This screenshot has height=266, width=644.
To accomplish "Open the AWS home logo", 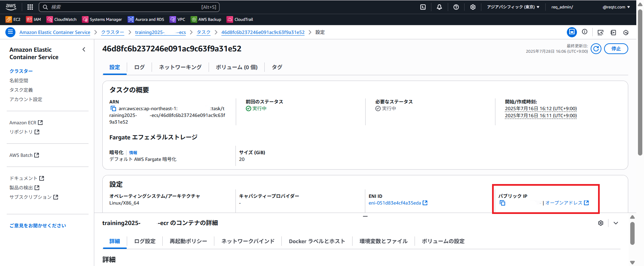I will pyautogui.click(x=11, y=7).
